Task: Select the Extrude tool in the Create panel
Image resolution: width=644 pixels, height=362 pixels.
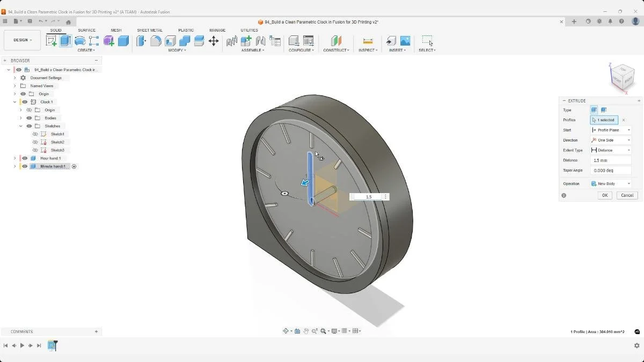Action: (x=64, y=41)
